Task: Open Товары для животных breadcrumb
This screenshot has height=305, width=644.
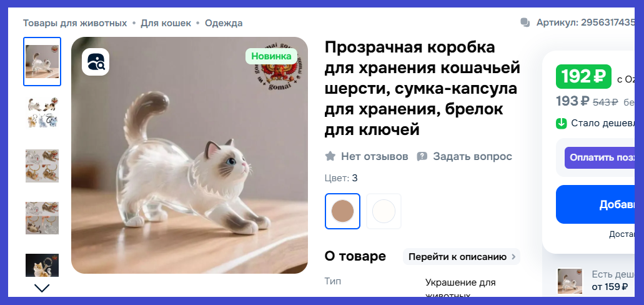Action: 75,23
